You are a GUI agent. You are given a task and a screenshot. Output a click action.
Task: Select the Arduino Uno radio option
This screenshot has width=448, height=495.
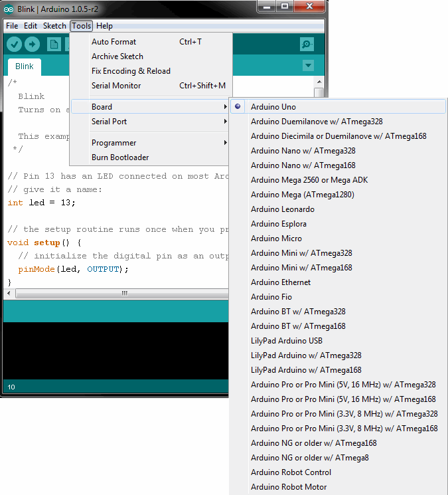238,107
